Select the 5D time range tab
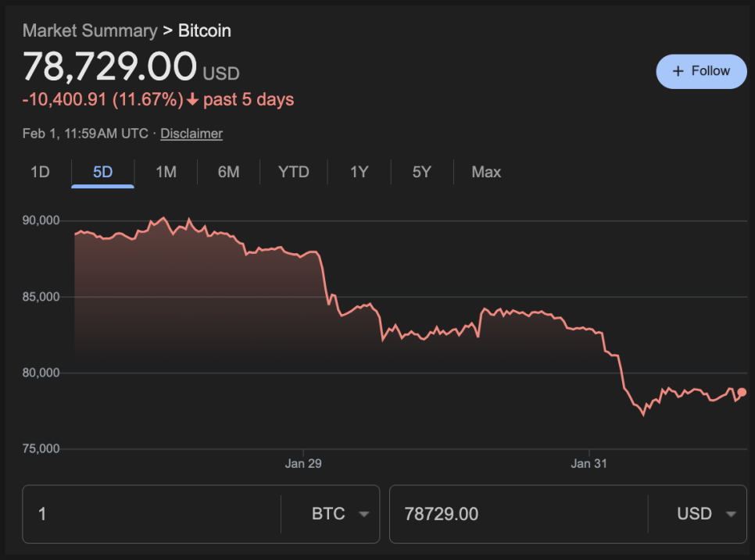The width and height of the screenshot is (755, 560). point(102,172)
